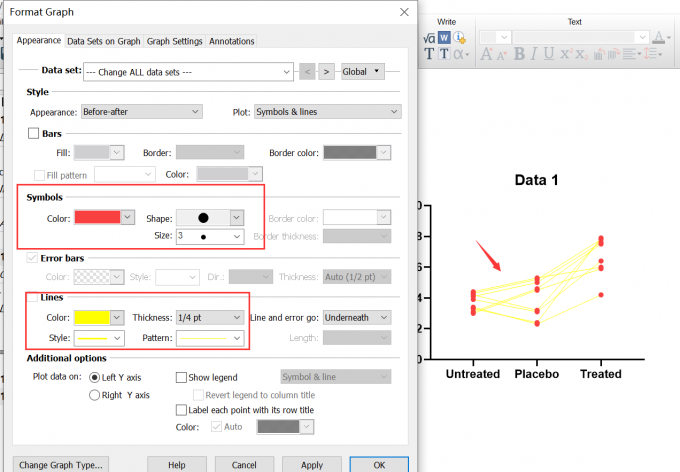The width and height of the screenshot is (680, 472).
Task: Open the line Style dropdown
Action: tap(99, 338)
